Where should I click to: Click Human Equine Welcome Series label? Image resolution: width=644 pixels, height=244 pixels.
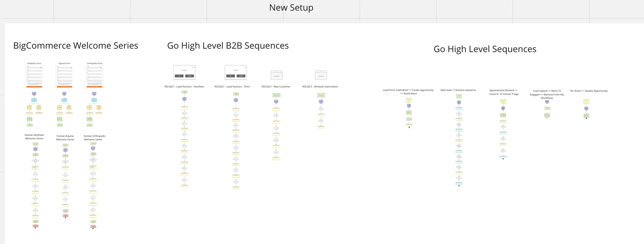[65, 138]
